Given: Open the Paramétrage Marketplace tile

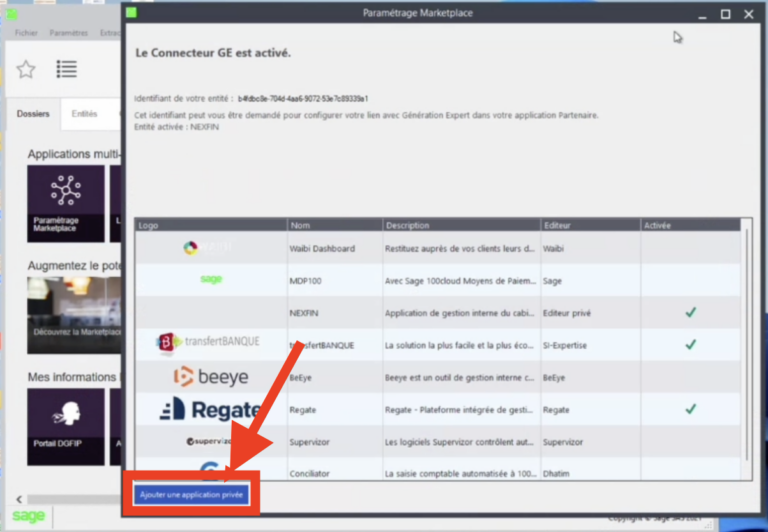Looking at the screenshot, I should point(66,203).
